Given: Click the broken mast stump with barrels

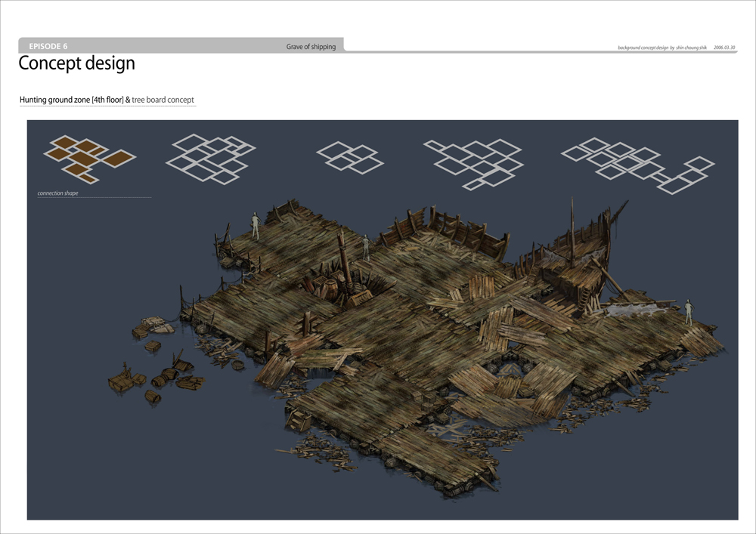Looking at the screenshot, I should [x=340, y=272].
